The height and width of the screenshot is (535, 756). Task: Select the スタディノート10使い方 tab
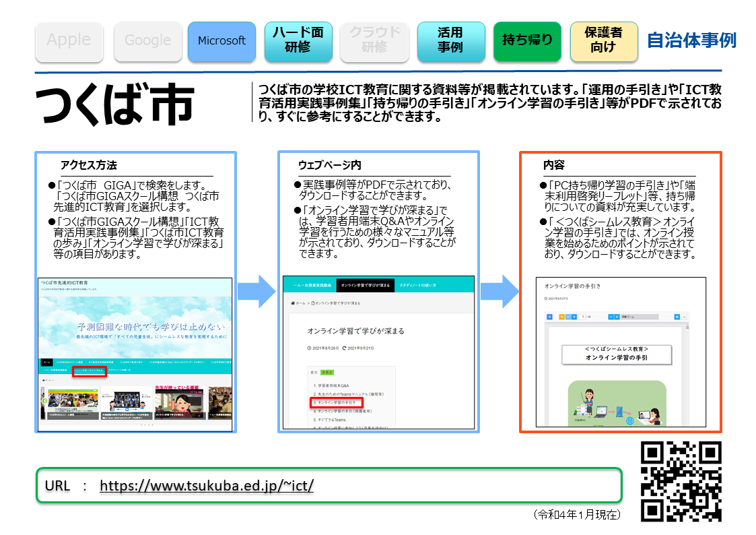click(x=417, y=285)
